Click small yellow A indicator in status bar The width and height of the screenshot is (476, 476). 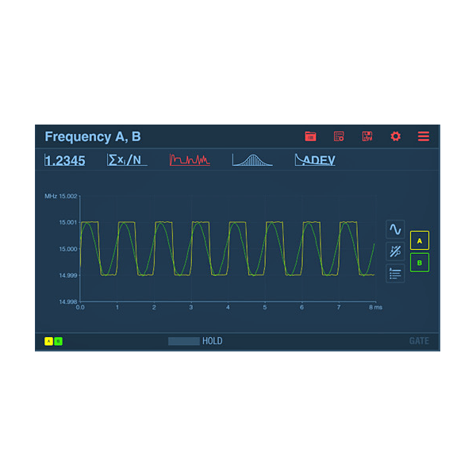pyautogui.click(x=48, y=341)
